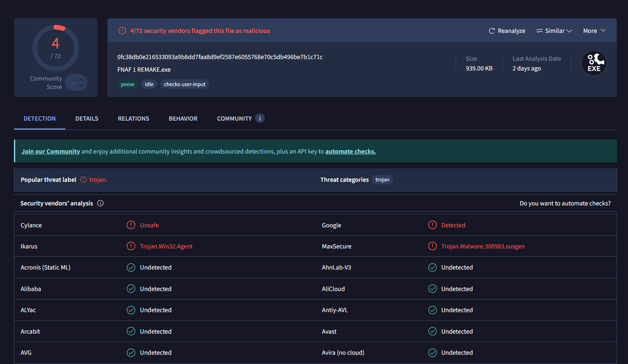Click the MaxSecure detection alert icon

click(432, 246)
